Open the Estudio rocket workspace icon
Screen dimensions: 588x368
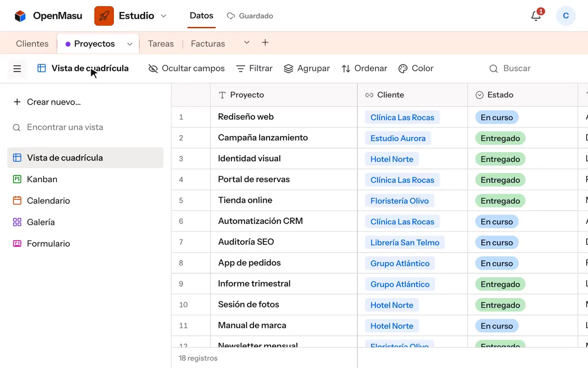click(x=104, y=16)
